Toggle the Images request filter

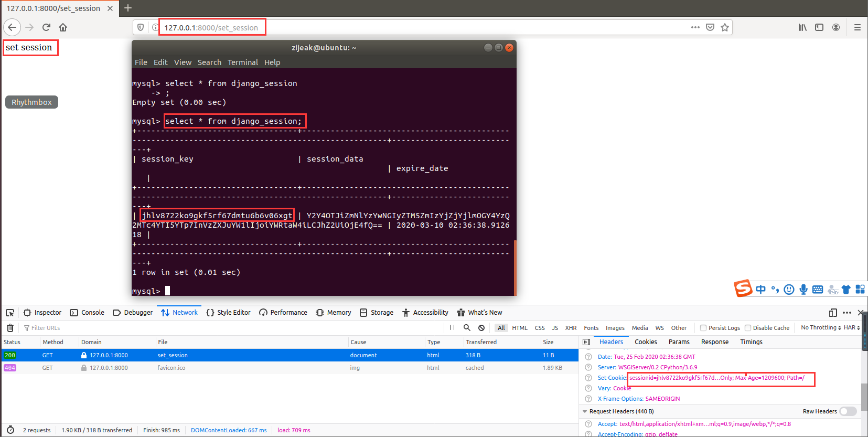(615, 328)
